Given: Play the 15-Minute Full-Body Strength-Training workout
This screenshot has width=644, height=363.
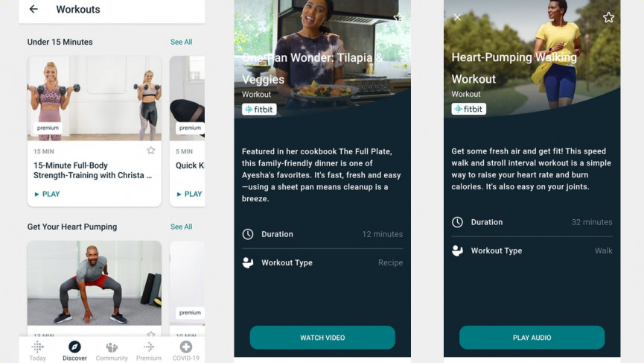Looking at the screenshot, I should point(47,194).
